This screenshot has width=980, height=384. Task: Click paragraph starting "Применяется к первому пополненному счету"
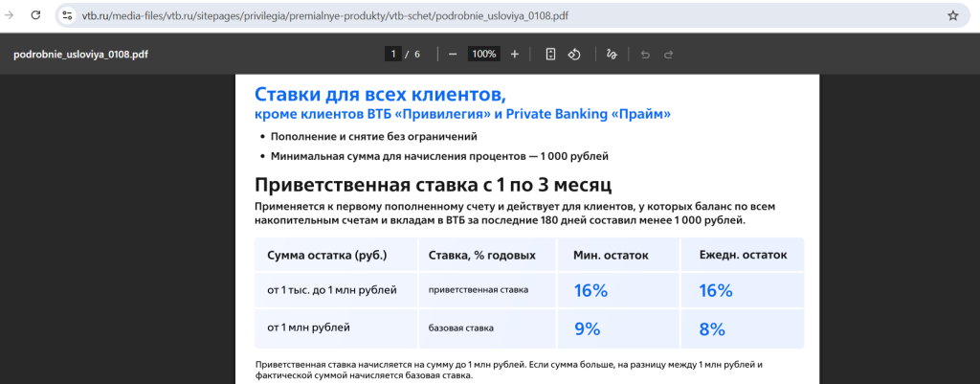pyautogui.click(x=515, y=214)
